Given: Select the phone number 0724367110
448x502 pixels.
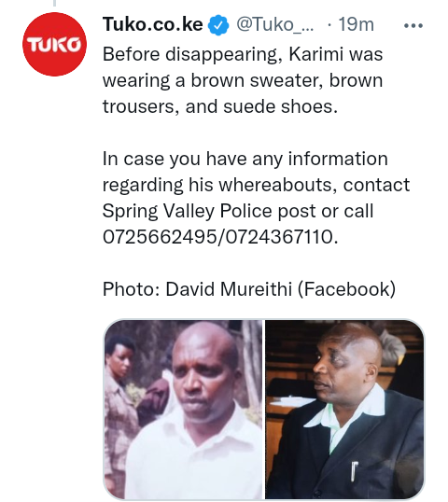Looking at the screenshot, I should click(x=278, y=237).
